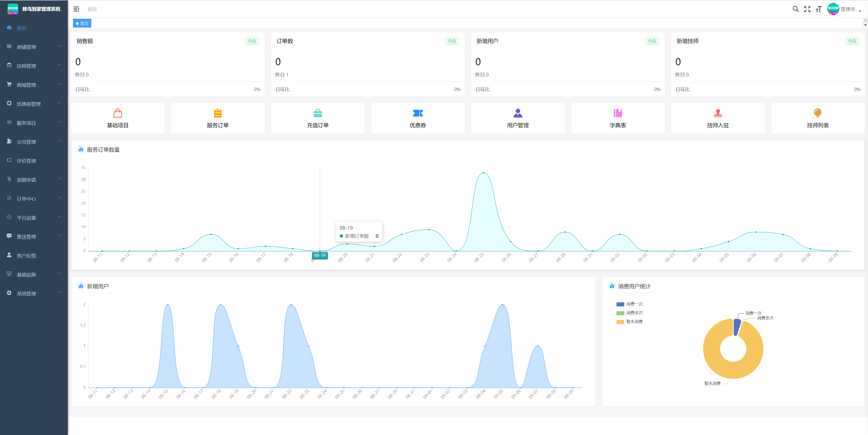Expand the 商铺管理 menu chevron

[59, 46]
